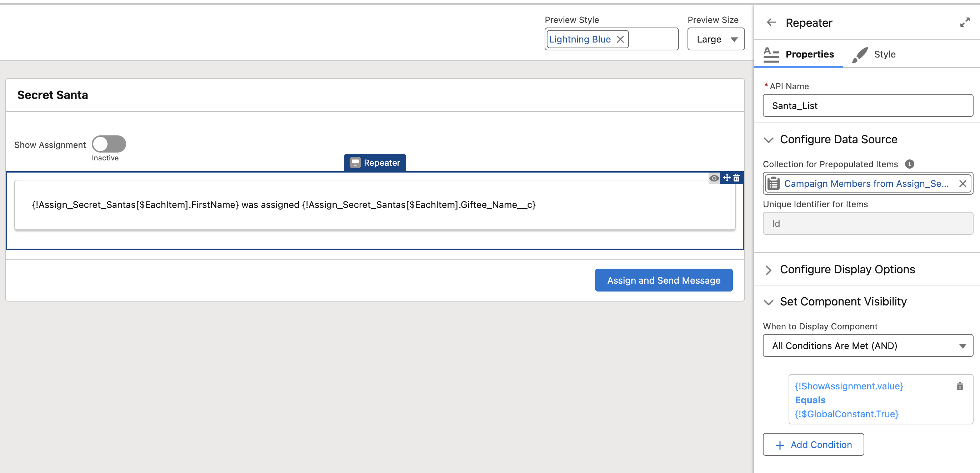This screenshot has height=473, width=980.
Task: Toggle the Show Assignment switch
Action: (x=109, y=144)
